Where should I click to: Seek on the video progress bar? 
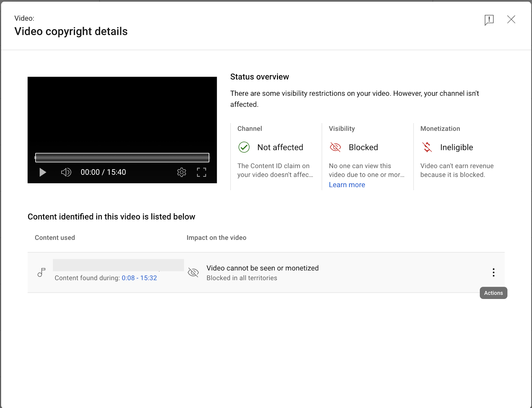[122, 158]
